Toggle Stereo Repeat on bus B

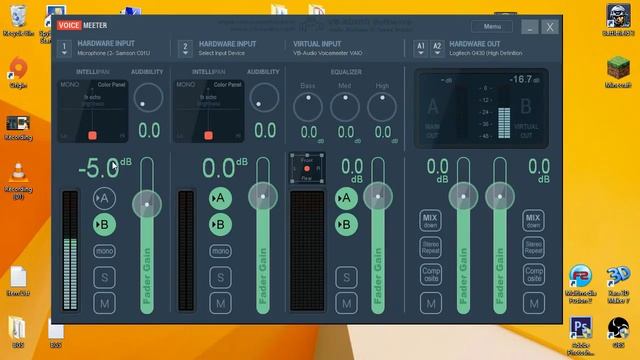click(533, 248)
